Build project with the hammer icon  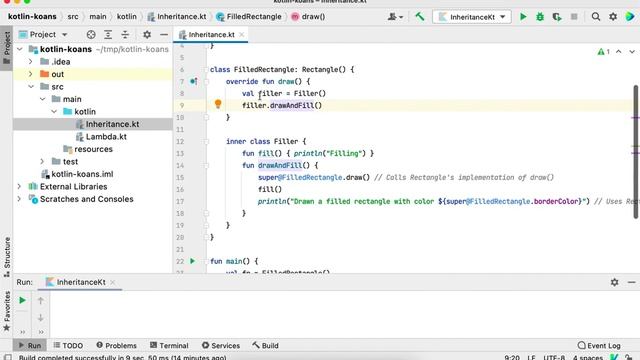[x=420, y=17]
